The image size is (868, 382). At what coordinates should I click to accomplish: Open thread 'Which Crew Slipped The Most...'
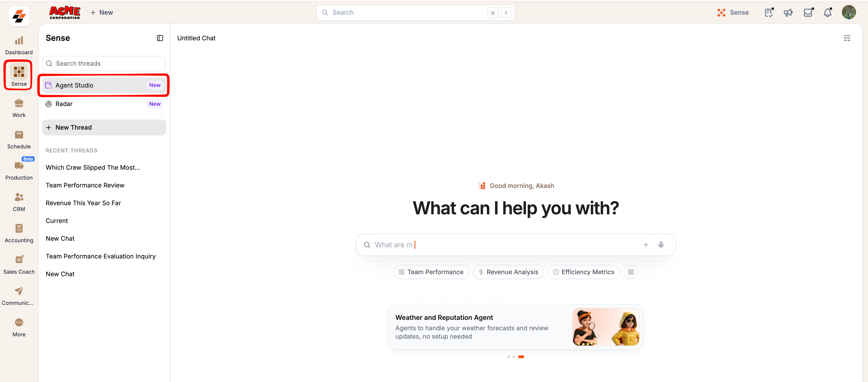click(93, 168)
